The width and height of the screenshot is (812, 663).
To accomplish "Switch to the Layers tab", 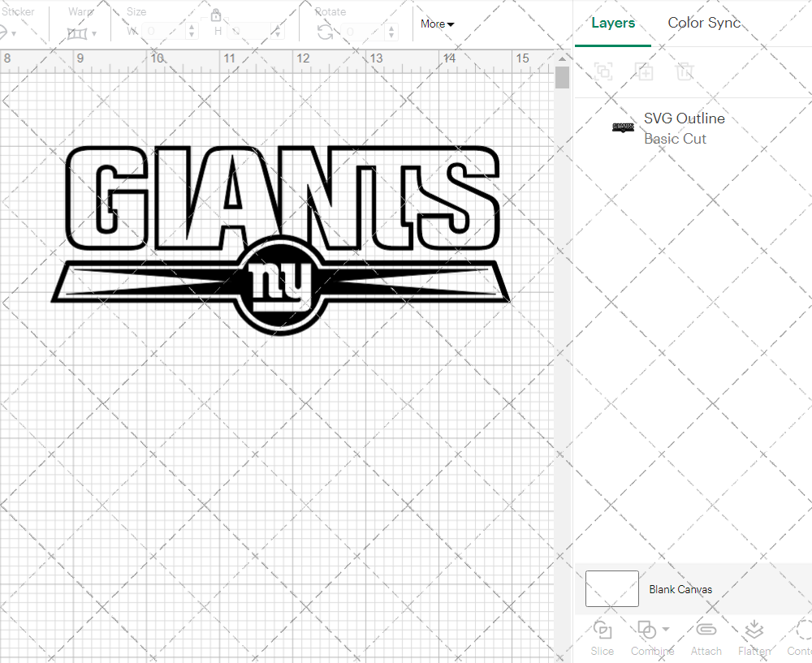I will (x=613, y=24).
